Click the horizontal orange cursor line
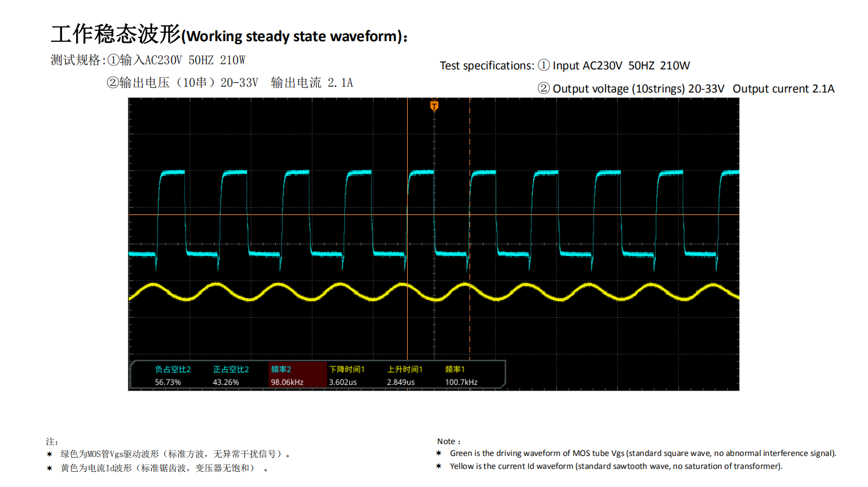The height and width of the screenshot is (487, 868). [564, 214]
